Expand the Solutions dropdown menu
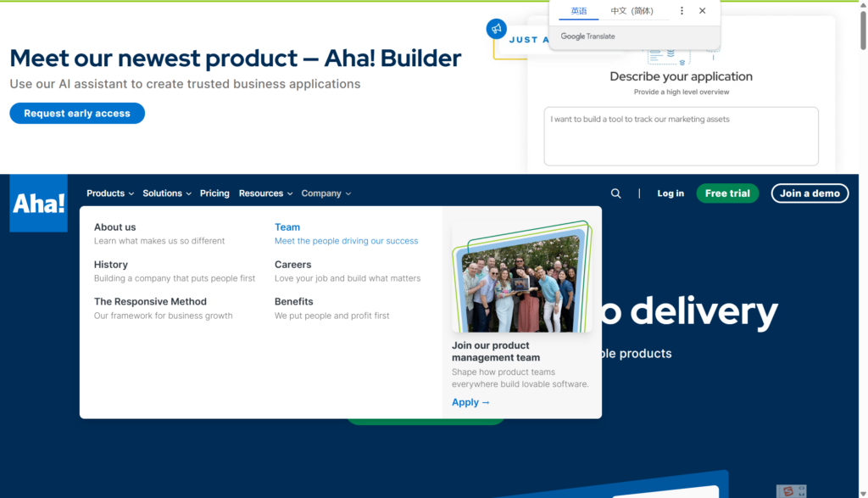 (167, 193)
